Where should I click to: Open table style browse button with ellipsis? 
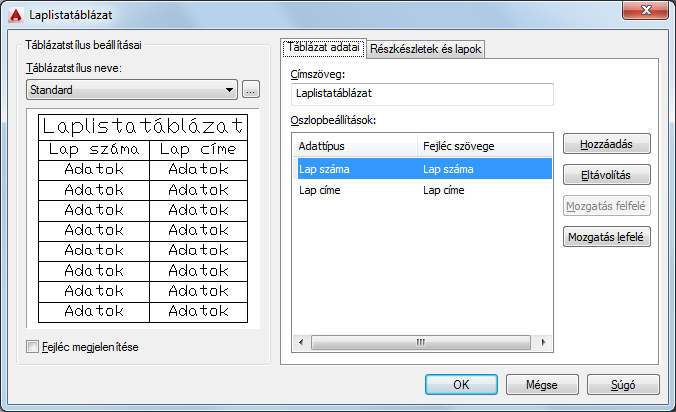[x=250, y=90]
